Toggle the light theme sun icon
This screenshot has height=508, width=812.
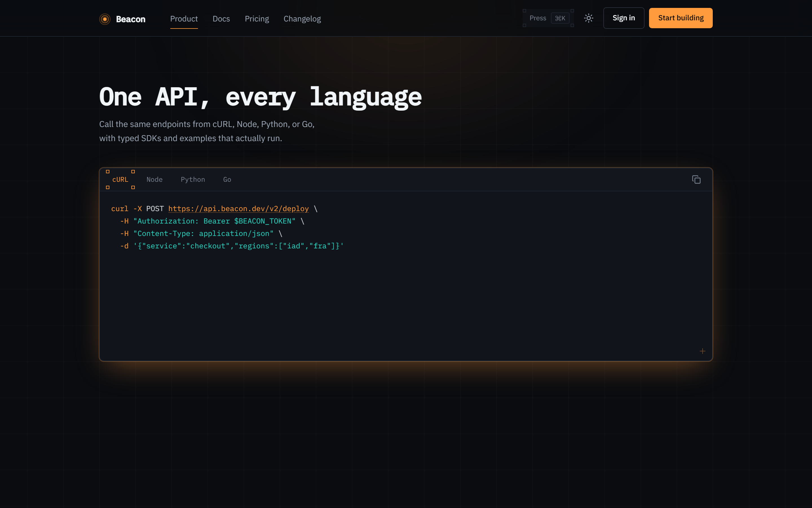point(588,18)
